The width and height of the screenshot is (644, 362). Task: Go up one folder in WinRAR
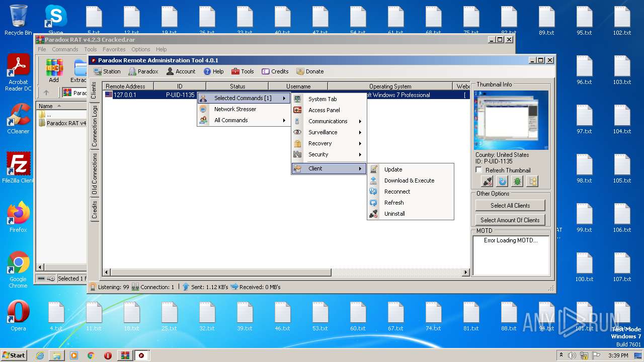(x=46, y=93)
